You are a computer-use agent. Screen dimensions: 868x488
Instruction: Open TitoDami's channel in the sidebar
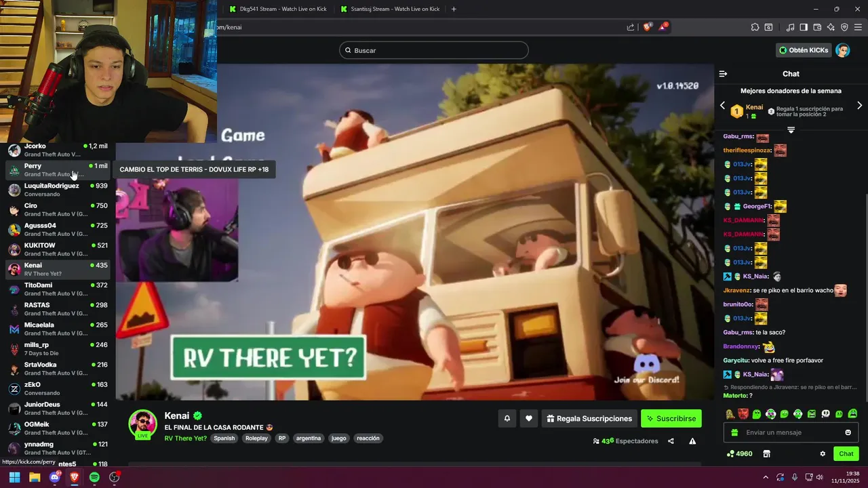pyautogui.click(x=58, y=289)
